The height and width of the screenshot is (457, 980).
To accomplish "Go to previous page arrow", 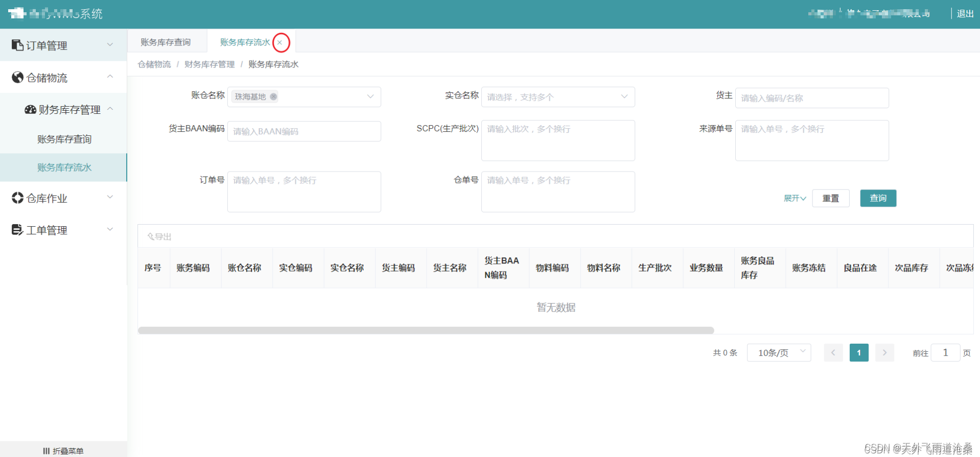I will click(833, 352).
